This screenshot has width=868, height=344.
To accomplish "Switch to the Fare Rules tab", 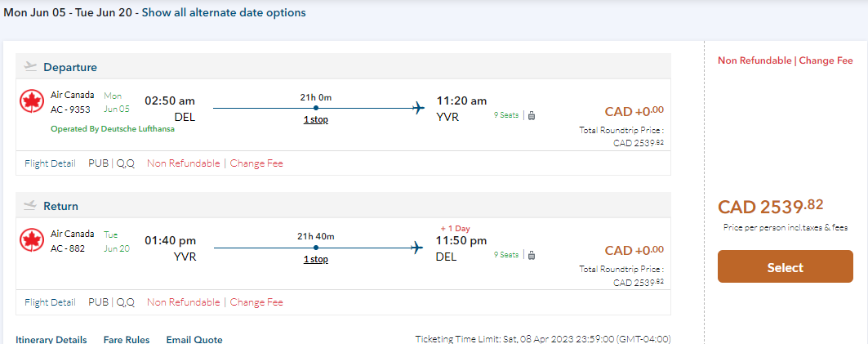I will point(126,339).
